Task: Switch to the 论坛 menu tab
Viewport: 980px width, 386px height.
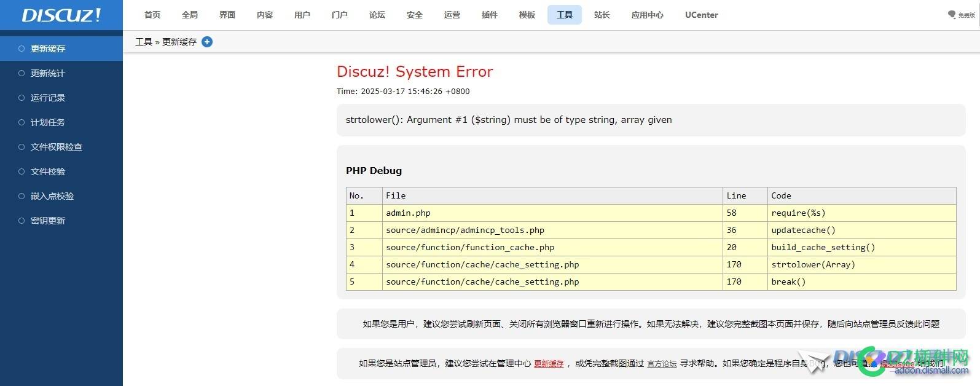Action: (377, 15)
